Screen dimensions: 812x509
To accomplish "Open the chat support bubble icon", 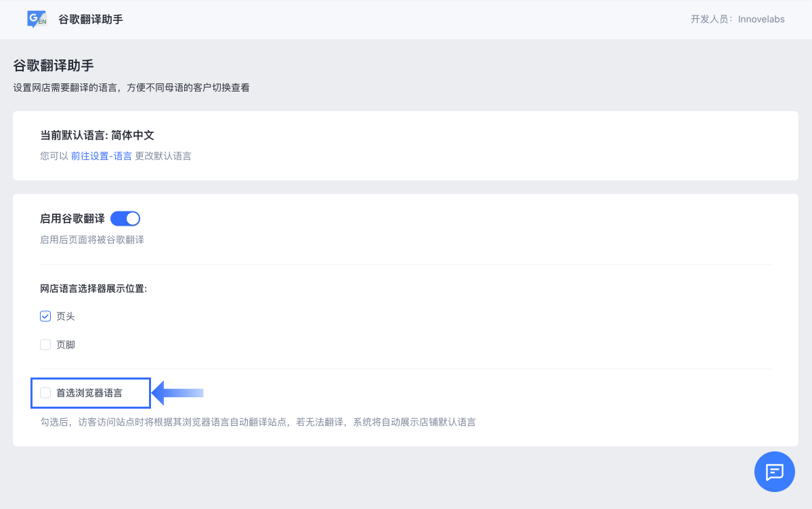I will pyautogui.click(x=774, y=472).
